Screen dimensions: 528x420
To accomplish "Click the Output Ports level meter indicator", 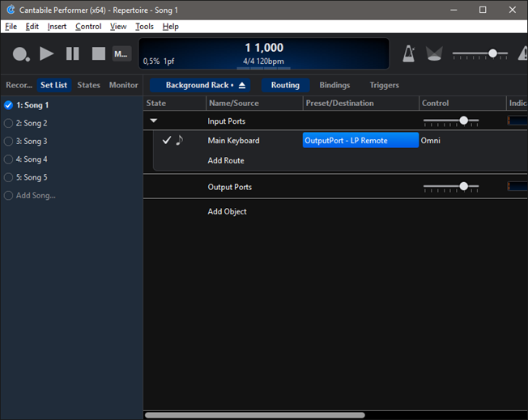I will pyautogui.click(x=517, y=186).
